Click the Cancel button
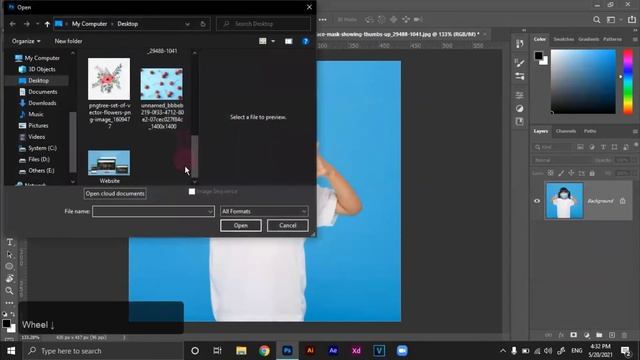This screenshot has height=360, width=640. tap(288, 225)
